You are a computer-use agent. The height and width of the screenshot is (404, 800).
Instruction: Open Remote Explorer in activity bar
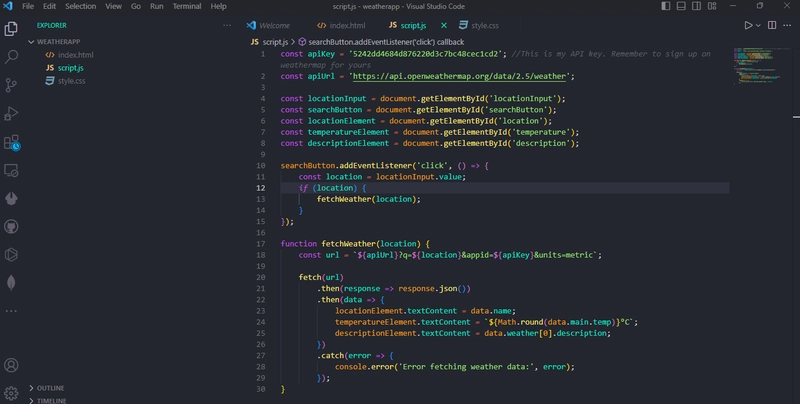tap(11, 170)
